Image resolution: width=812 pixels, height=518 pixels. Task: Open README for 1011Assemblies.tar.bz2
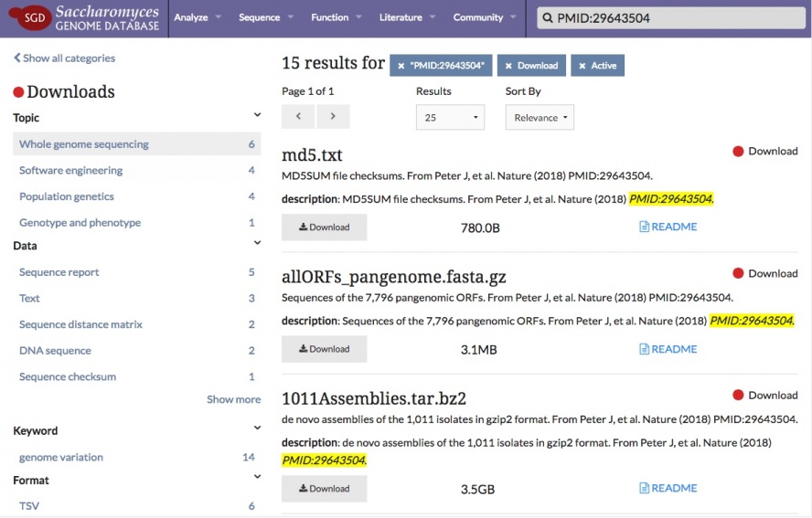coord(668,488)
